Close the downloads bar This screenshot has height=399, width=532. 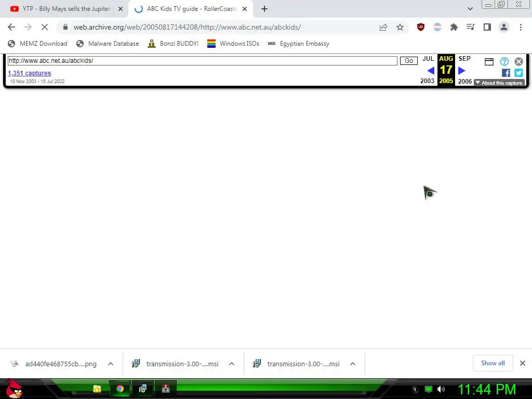coord(523,363)
